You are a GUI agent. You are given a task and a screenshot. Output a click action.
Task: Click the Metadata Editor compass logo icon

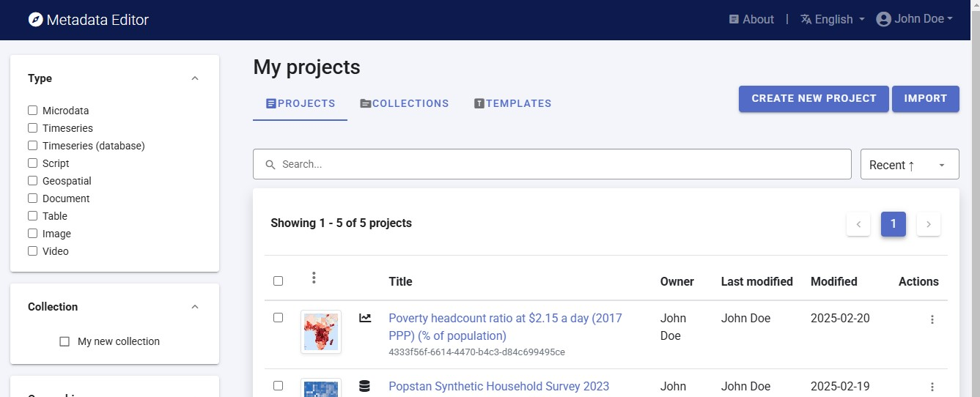point(35,20)
